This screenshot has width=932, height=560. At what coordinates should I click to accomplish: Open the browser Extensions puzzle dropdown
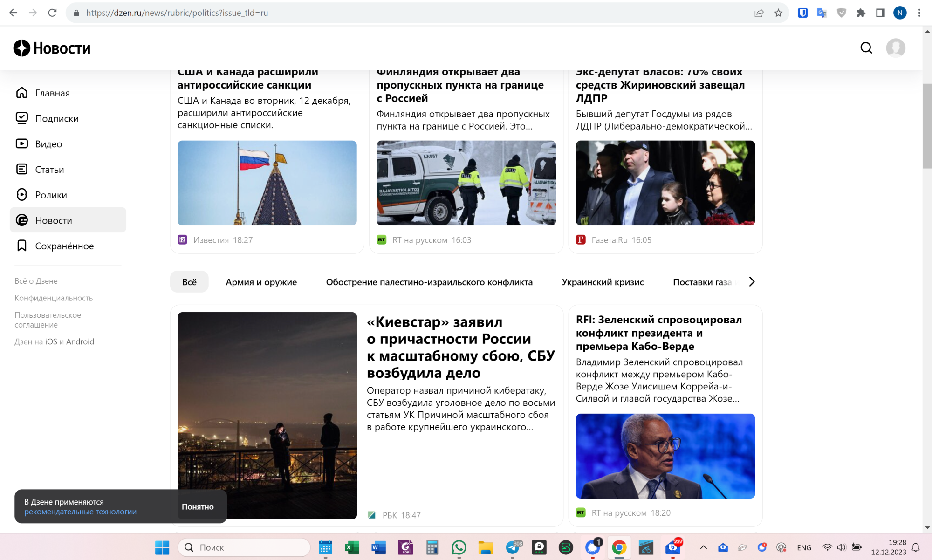860,13
